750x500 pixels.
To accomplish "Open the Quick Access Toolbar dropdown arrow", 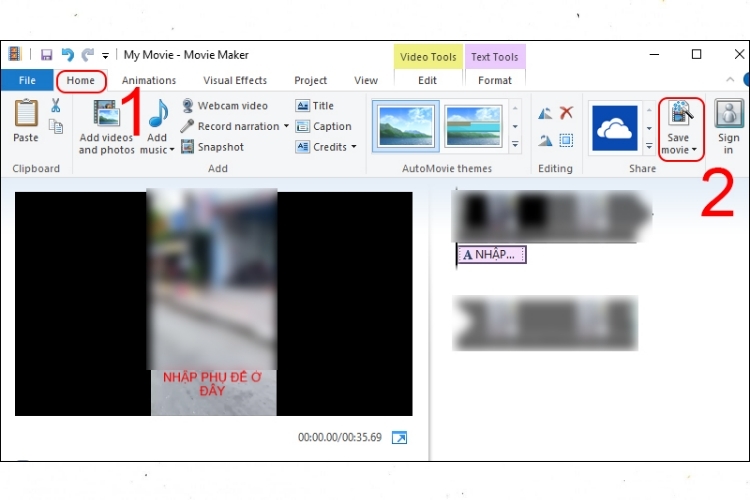I will coord(105,56).
